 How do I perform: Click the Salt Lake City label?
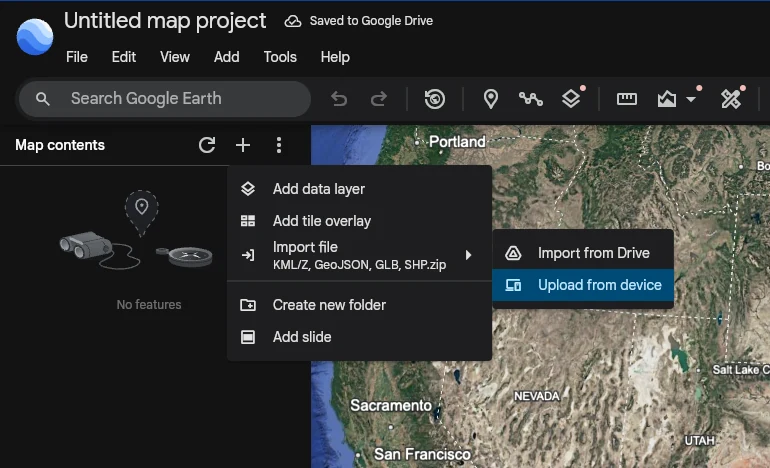point(741,370)
